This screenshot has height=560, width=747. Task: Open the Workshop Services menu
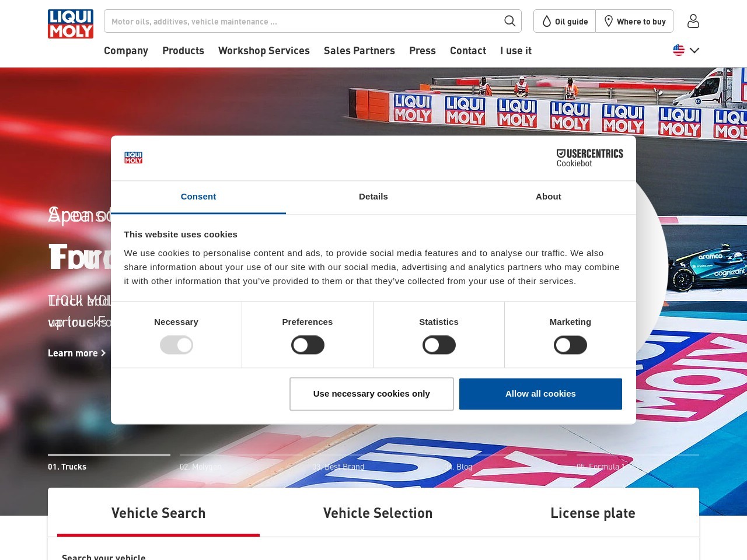pyautogui.click(x=264, y=51)
